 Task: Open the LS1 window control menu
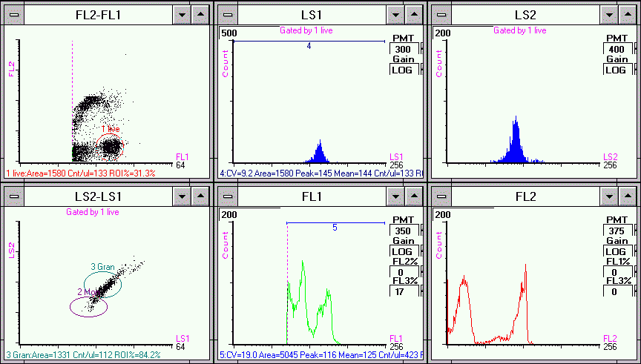coord(228,14)
